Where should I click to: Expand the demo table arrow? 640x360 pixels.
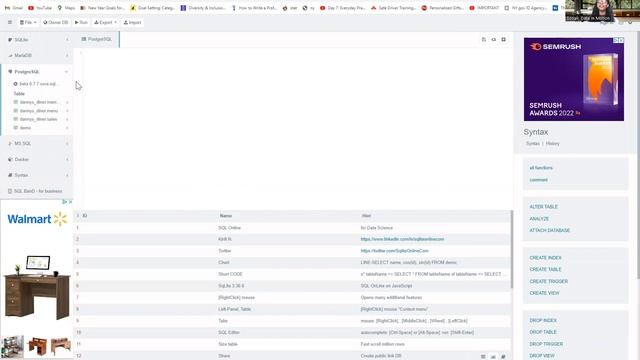coord(67,128)
